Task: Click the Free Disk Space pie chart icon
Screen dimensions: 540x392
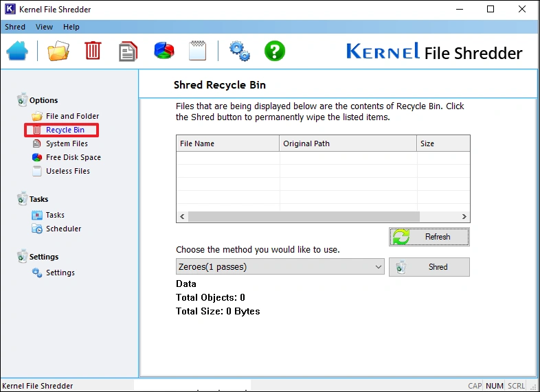Action: point(164,51)
